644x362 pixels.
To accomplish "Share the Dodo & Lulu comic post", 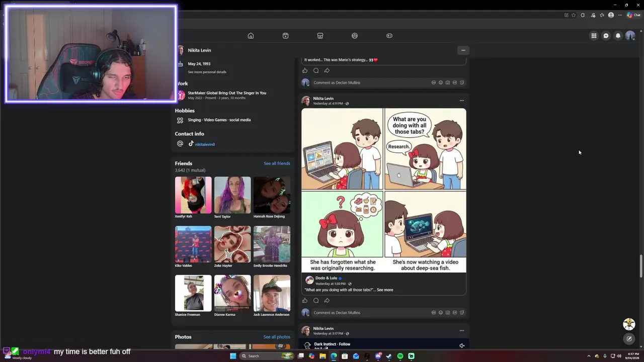I will click(x=327, y=301).
